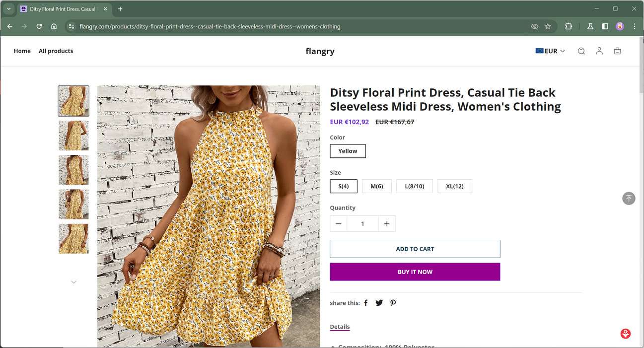This screenshot has height=348, width=644.
Task: Switch to the Details tab
Action: tap(340, 327)
